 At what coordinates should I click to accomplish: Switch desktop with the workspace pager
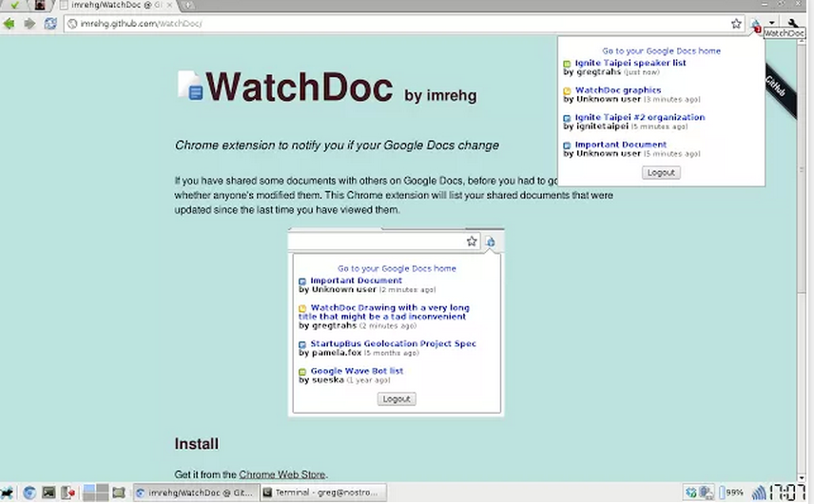[x=95, y=493]
